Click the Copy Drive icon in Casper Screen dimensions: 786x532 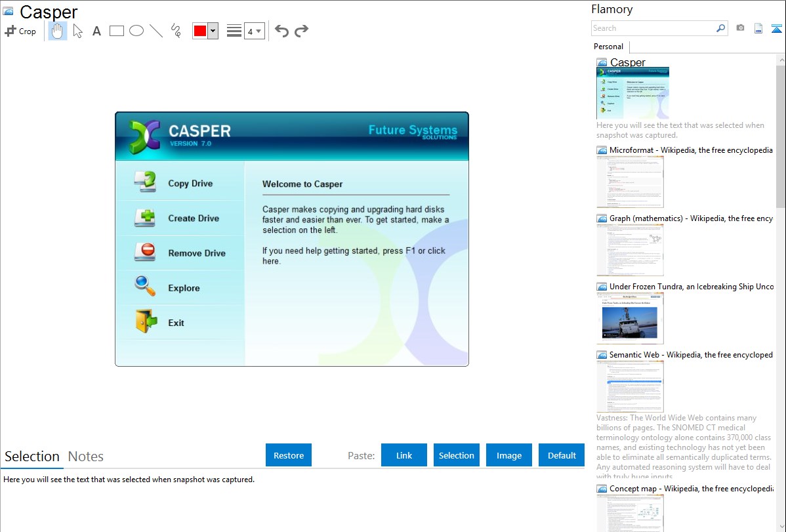[146, 182]
